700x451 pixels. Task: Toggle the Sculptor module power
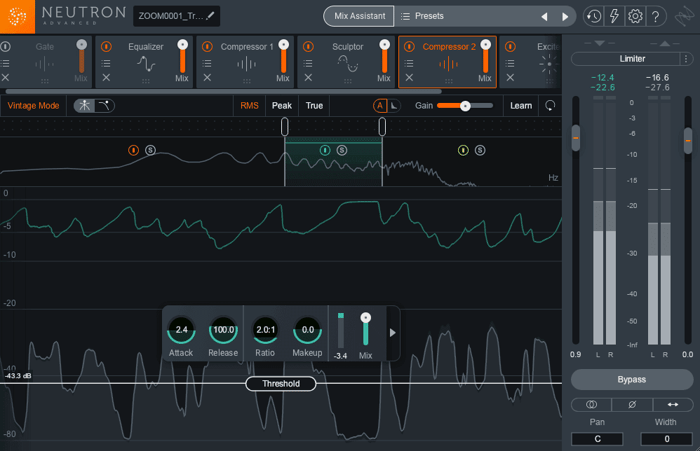308,46
